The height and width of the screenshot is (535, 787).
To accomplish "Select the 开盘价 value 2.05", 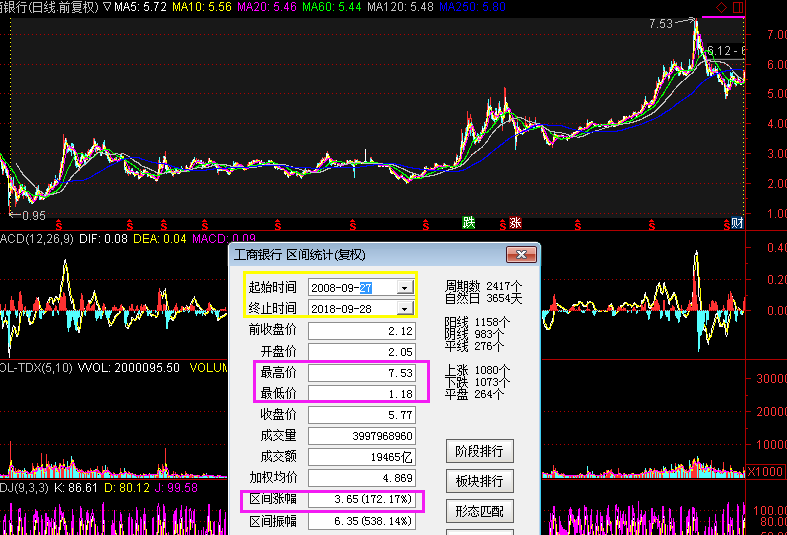I will coord(361,352).
